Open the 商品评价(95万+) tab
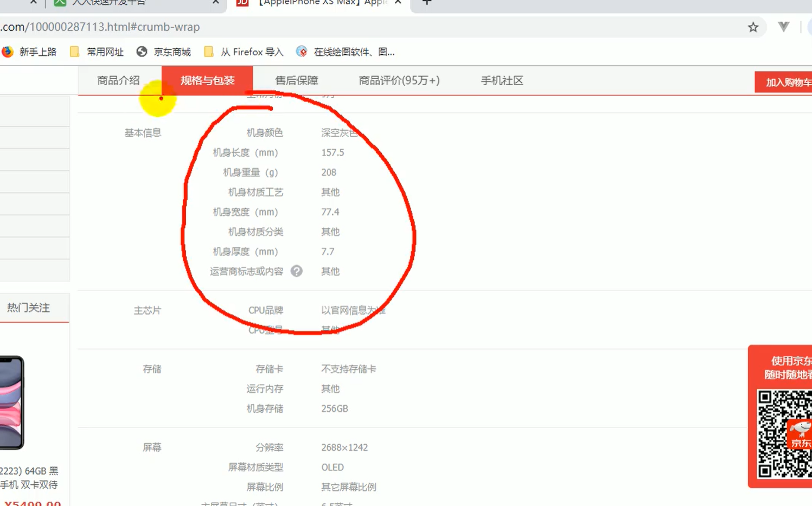This screenshot has height=506, width=812. [399, 80]
